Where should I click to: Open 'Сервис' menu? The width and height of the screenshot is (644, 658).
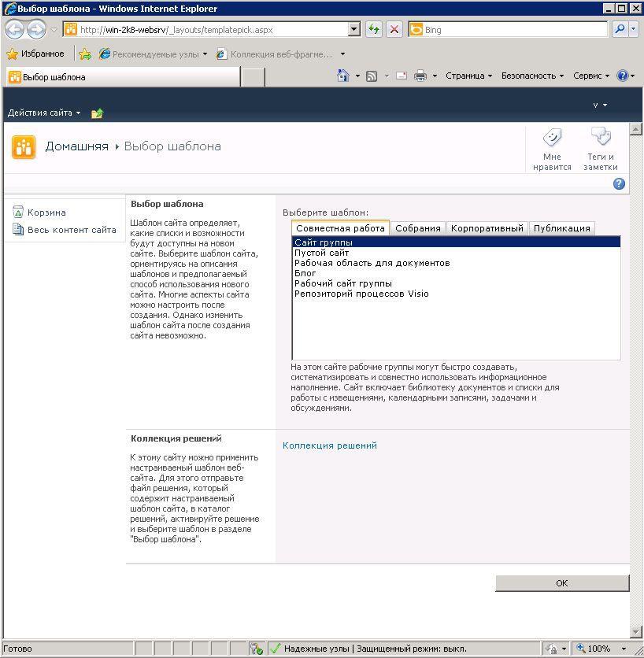click(591, 76)
